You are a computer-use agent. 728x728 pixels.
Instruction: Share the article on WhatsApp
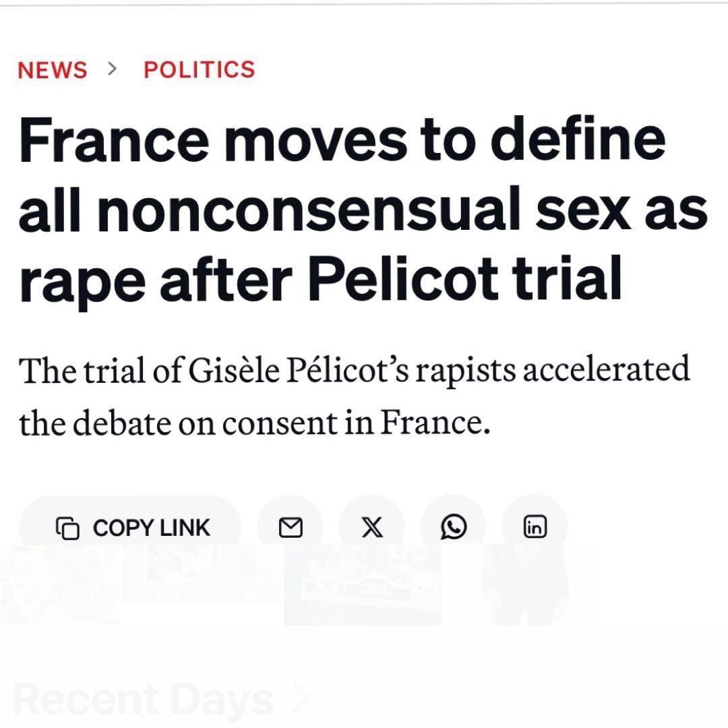(454, 528)
